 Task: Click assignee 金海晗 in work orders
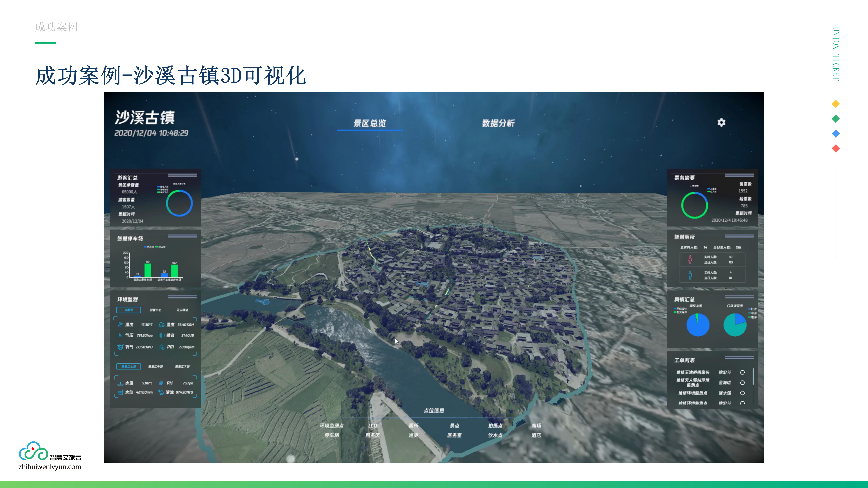click(x=725, y=383)
